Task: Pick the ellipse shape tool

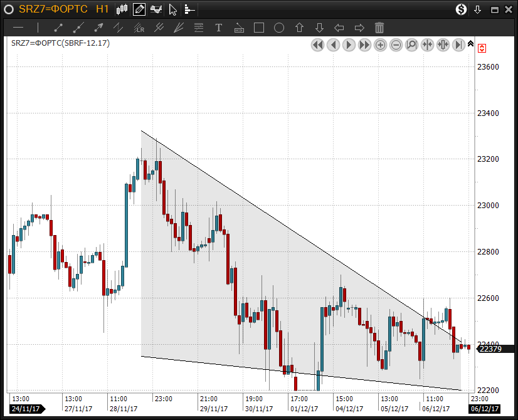Action: 279,28
